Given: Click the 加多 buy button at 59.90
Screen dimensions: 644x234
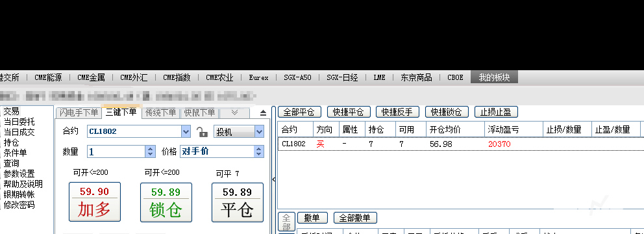Looking at the screenshot, I should [x=95, y=202].
